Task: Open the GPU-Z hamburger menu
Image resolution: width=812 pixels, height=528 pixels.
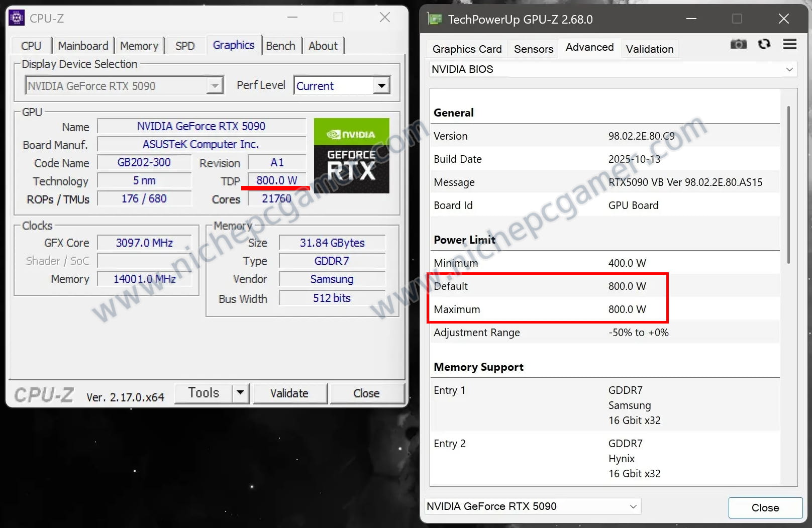Action: (789, 44)
